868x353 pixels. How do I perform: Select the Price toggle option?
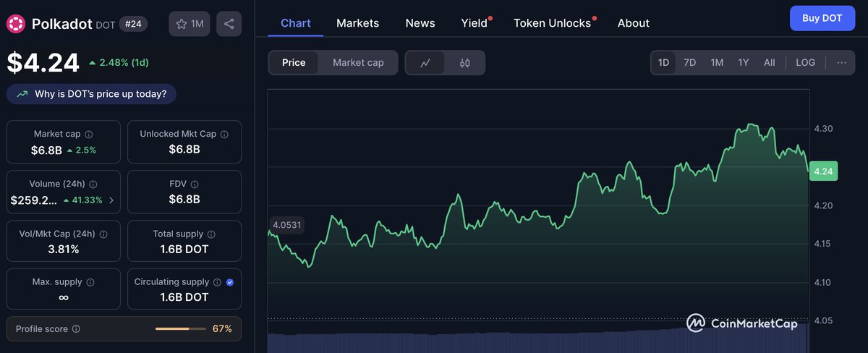point(294,63)
